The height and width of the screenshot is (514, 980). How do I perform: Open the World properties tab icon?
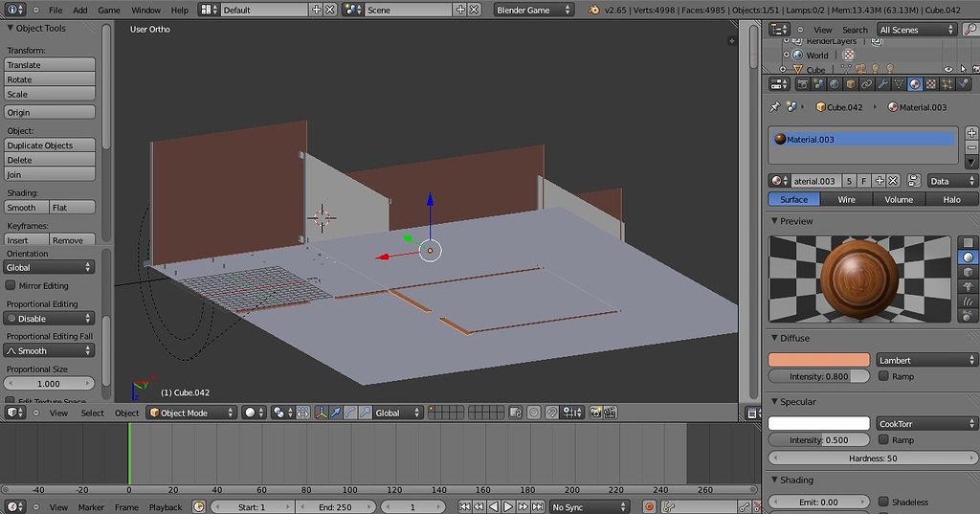tap(835, 84)
